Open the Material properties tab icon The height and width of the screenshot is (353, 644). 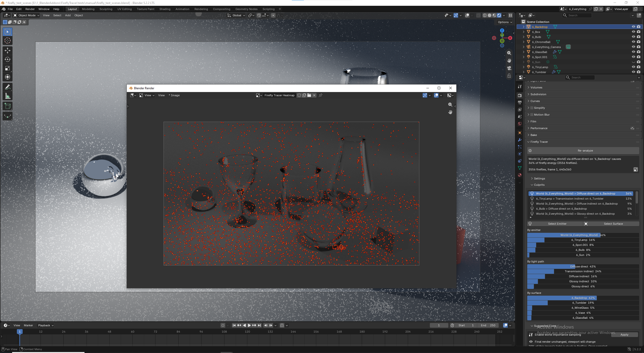coord(520,175)
